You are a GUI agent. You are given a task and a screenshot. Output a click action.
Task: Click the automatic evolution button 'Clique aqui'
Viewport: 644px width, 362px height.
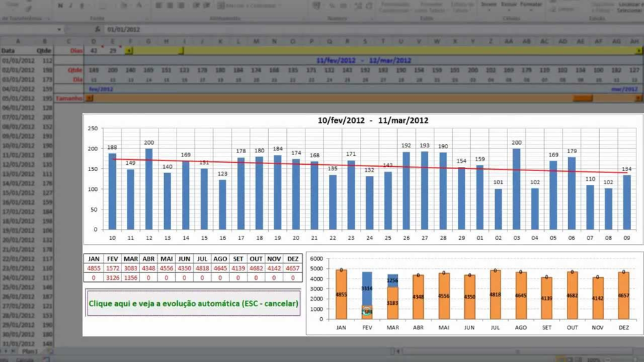coord(193,303)
